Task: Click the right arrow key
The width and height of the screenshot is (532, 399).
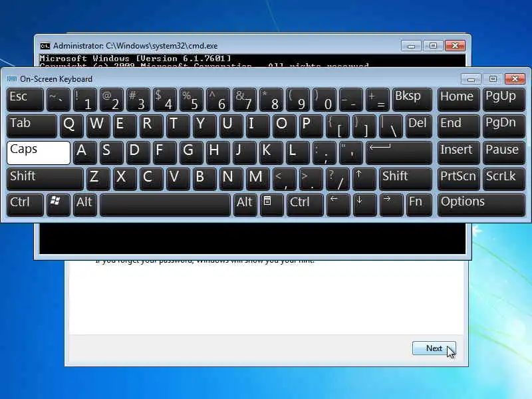Action: click(391, 205)
